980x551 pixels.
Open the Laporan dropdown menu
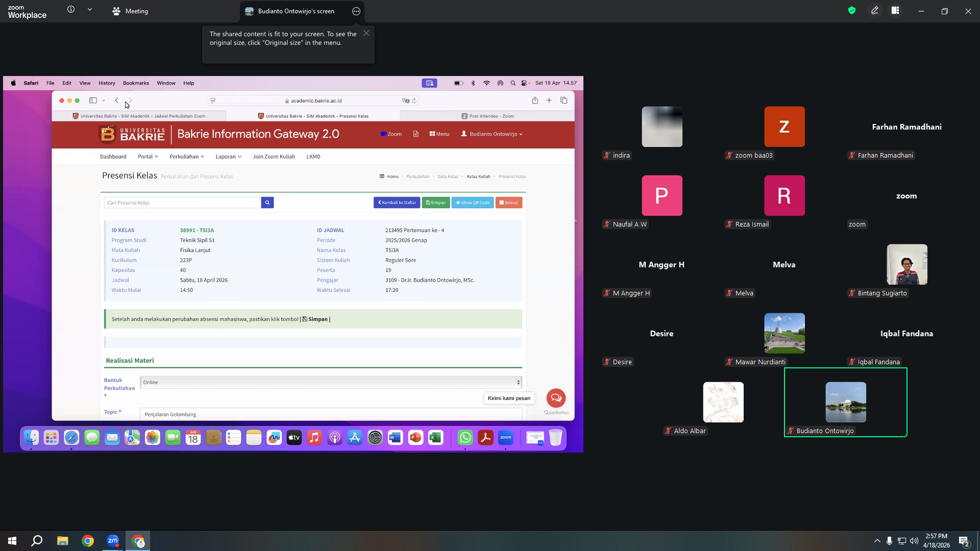click(228, 157)
